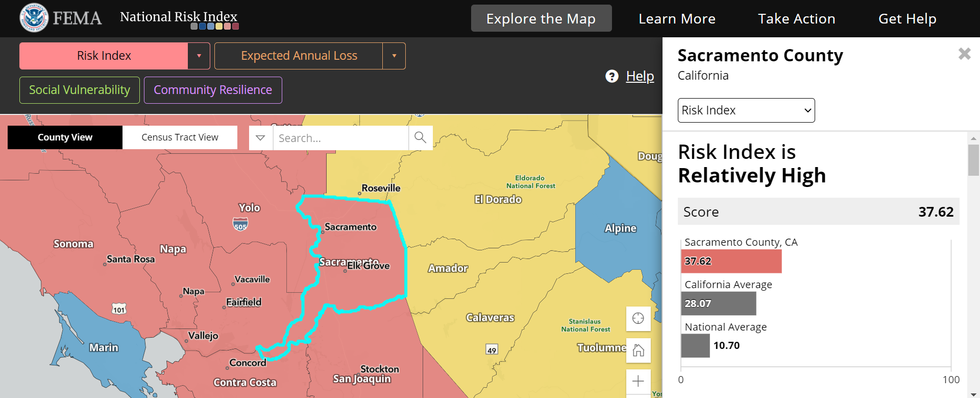The image size is (980, 398).
Task: Open the Get Help menu
Action: pos(907,18)
